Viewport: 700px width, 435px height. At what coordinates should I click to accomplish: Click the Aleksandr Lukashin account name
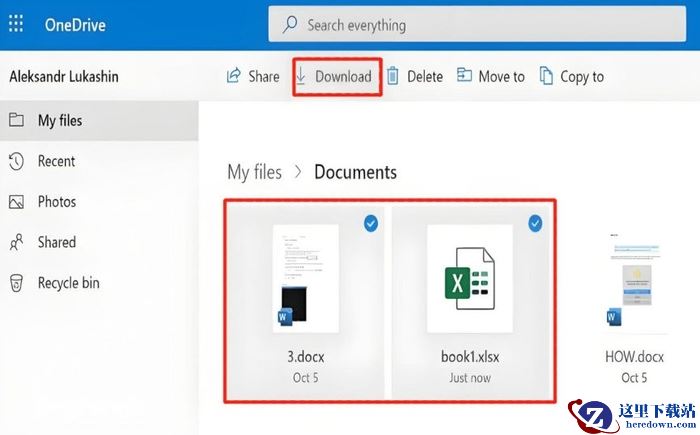[x=64, y=76]
